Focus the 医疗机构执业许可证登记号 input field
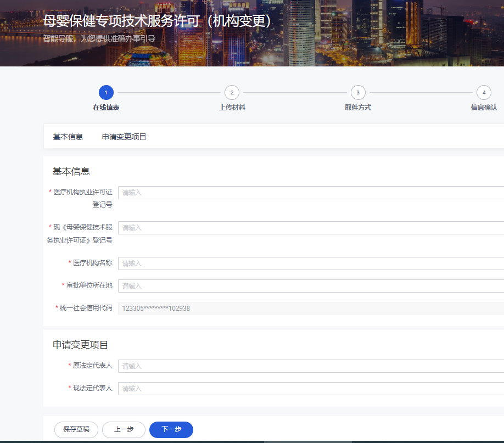 coord(311,193)
